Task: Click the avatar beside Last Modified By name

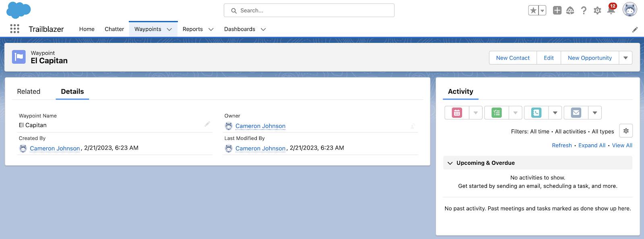Action: tap(229, 148)
